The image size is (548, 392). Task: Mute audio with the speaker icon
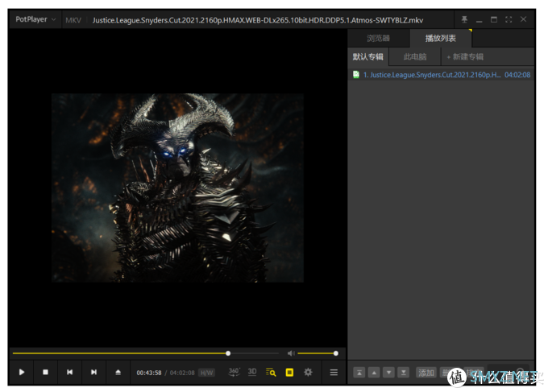(291, 353)
